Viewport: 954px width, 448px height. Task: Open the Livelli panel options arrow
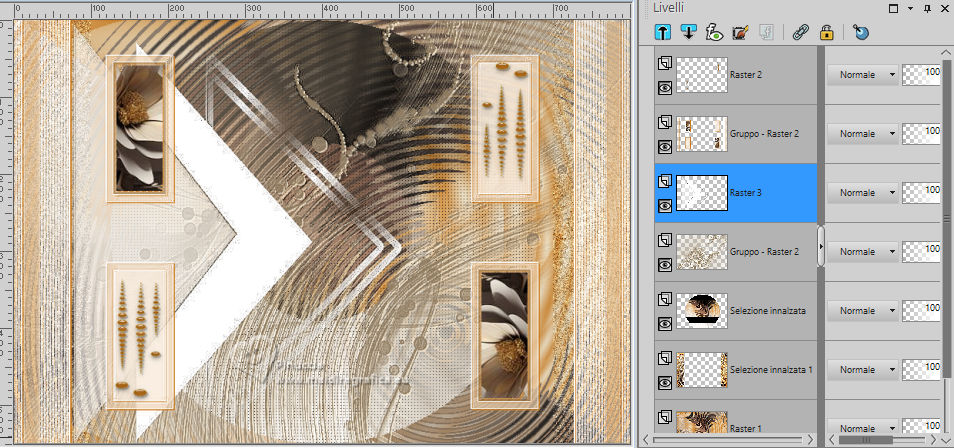910,8
